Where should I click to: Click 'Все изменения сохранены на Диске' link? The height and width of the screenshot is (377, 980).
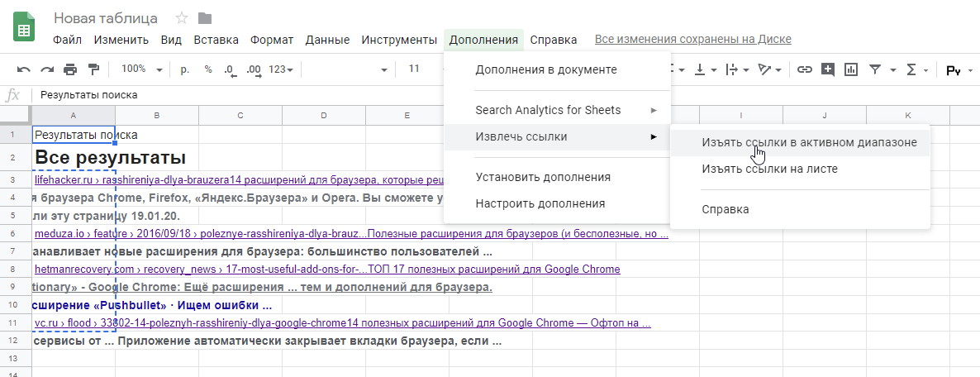(693, 40)
